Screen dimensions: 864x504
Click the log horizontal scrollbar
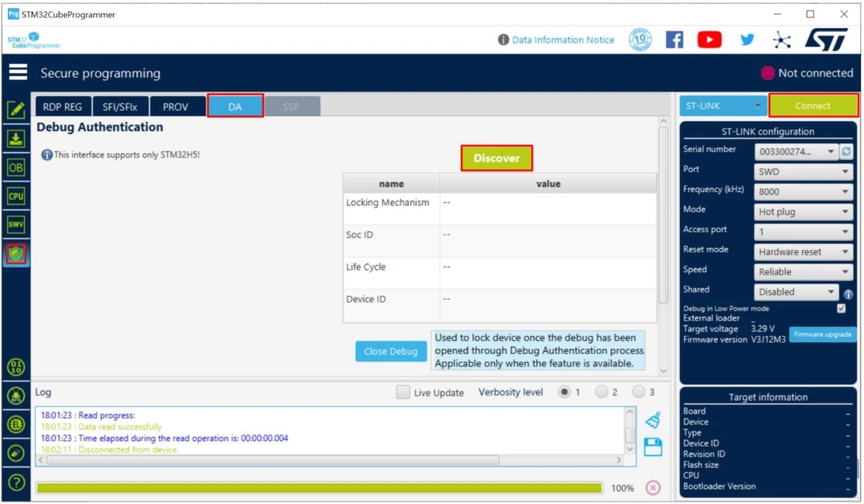[x=273, y=460]
